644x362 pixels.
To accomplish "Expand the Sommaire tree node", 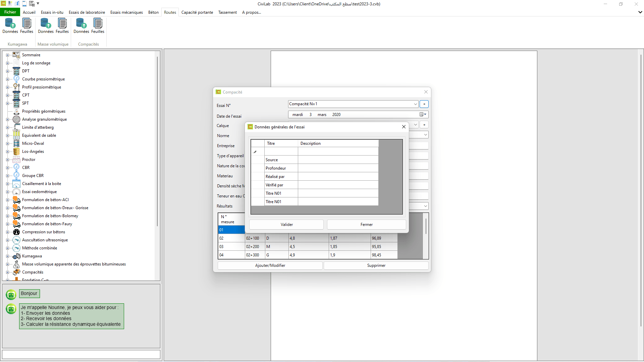I will pyautogui.click(x=7, y=55).
